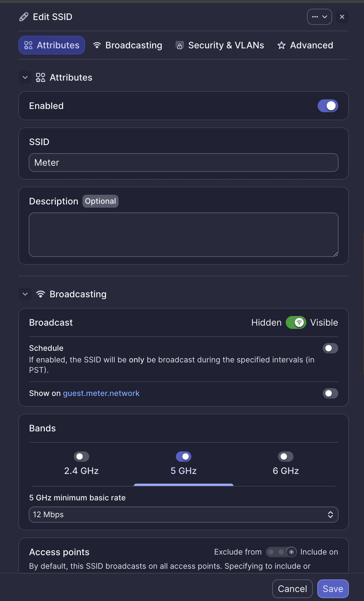Image resolution: width=364 pixels, height=601 pixels.
Task: Disable the Enabled switch
Action: [x=327, y=106]
